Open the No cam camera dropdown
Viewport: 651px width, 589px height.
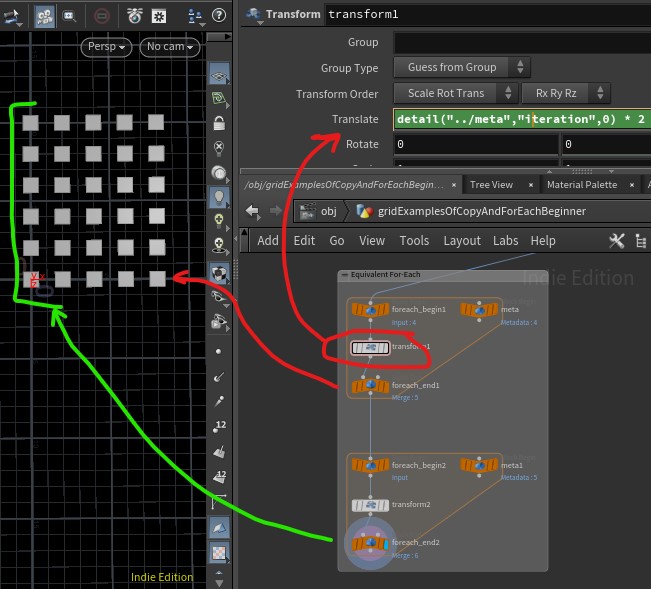[170, 47]
